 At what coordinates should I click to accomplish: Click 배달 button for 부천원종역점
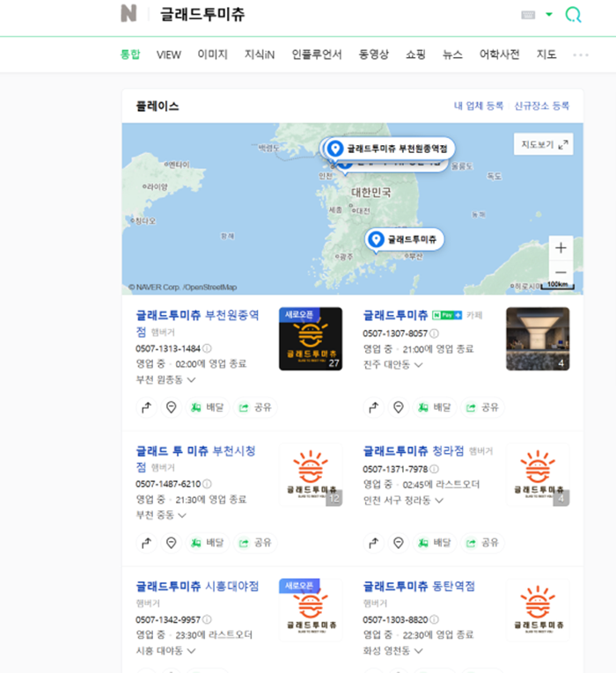[x=208, y=407]
